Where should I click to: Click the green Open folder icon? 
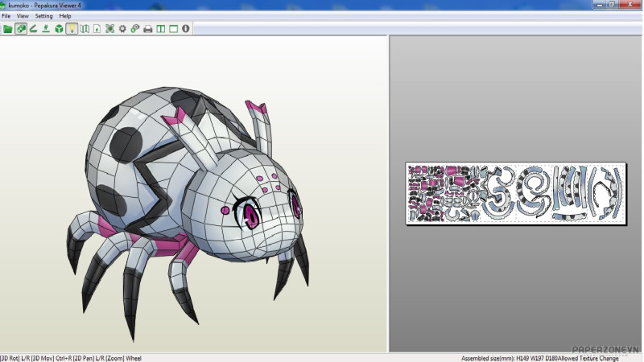click(x=7, y=29)
